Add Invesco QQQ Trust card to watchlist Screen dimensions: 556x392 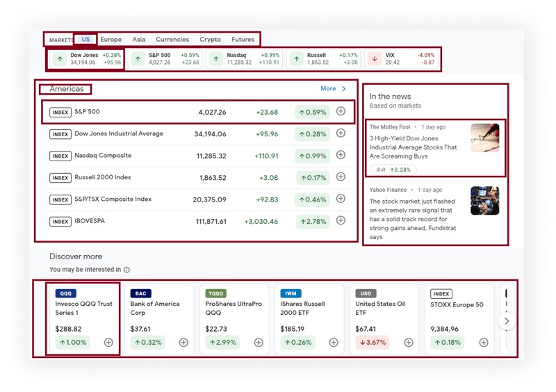(108, 343)
